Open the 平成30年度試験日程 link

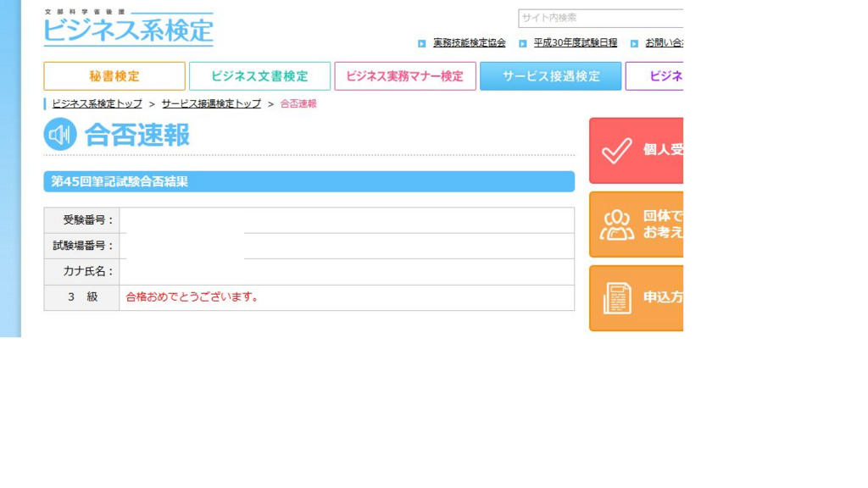(576, 42)
